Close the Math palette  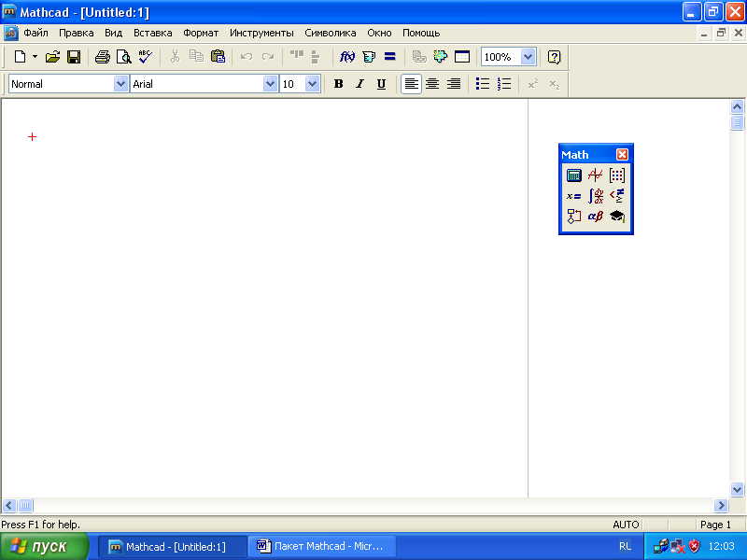[x=622, y=154]
